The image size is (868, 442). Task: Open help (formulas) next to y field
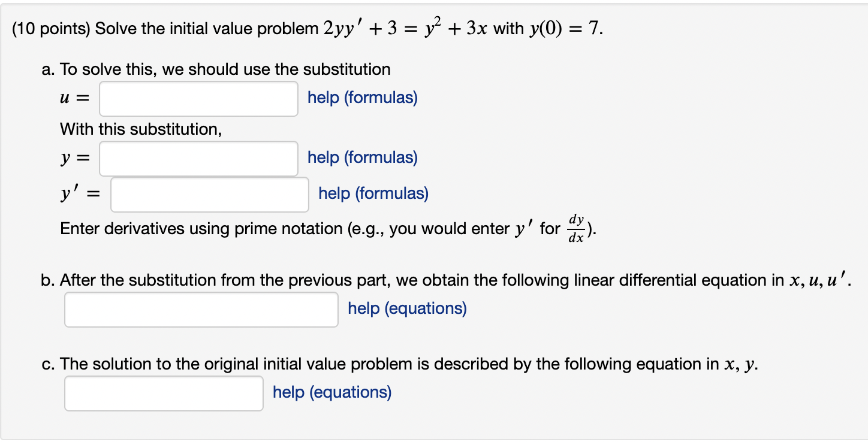click(x=363, y=158)
